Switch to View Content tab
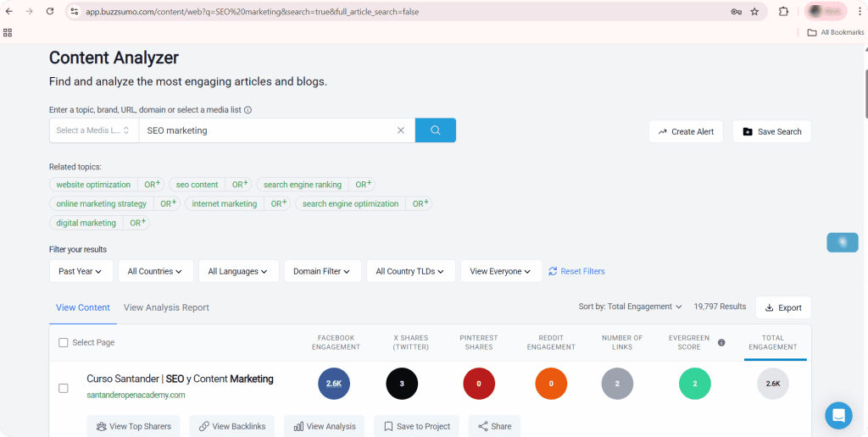 pyautogui.click(x=83, y=307)
